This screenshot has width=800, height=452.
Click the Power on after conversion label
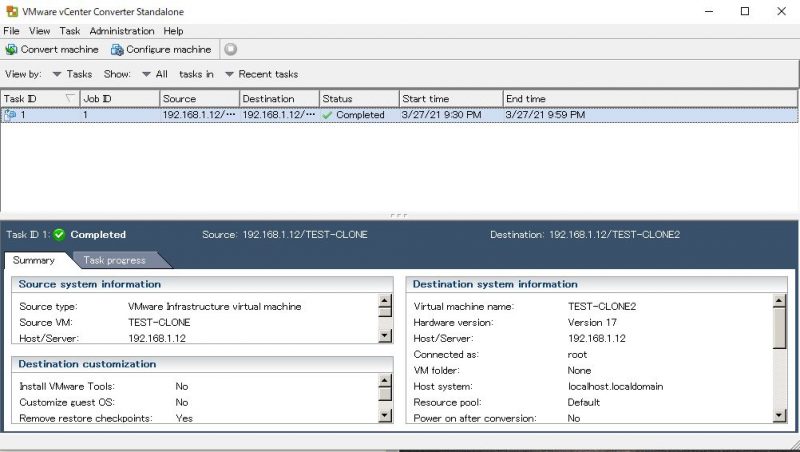[474, 418]
